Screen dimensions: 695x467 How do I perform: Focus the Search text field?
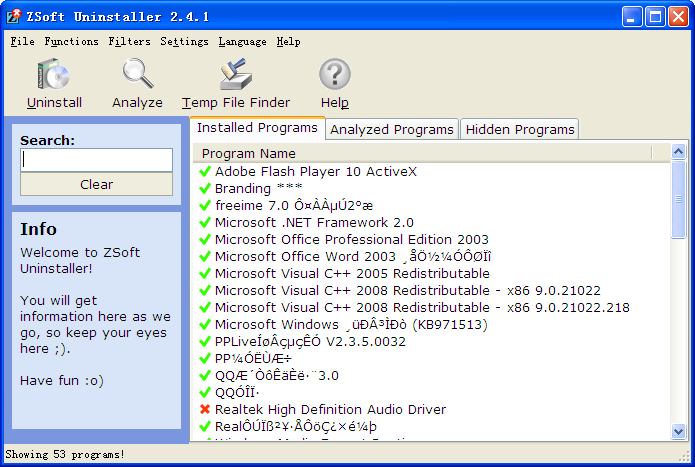97,160
